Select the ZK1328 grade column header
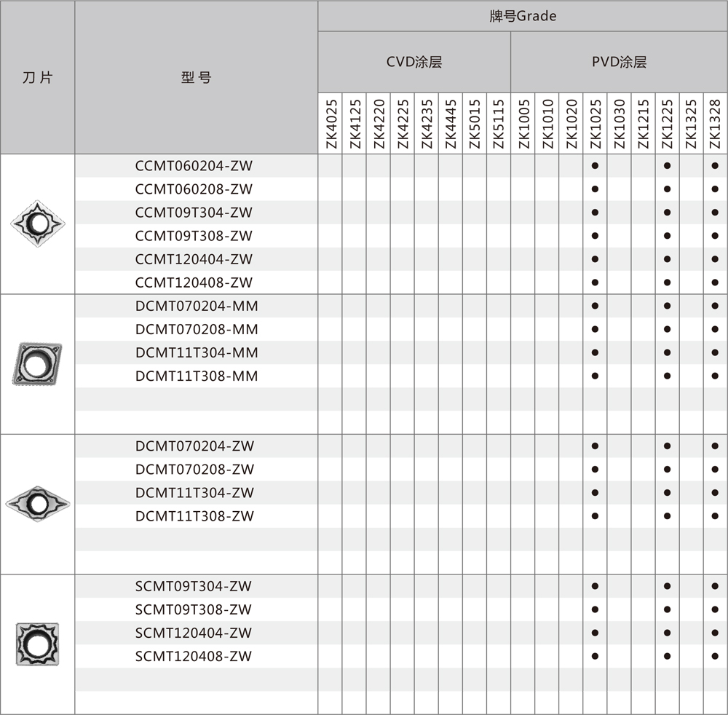 coord(715,124)
